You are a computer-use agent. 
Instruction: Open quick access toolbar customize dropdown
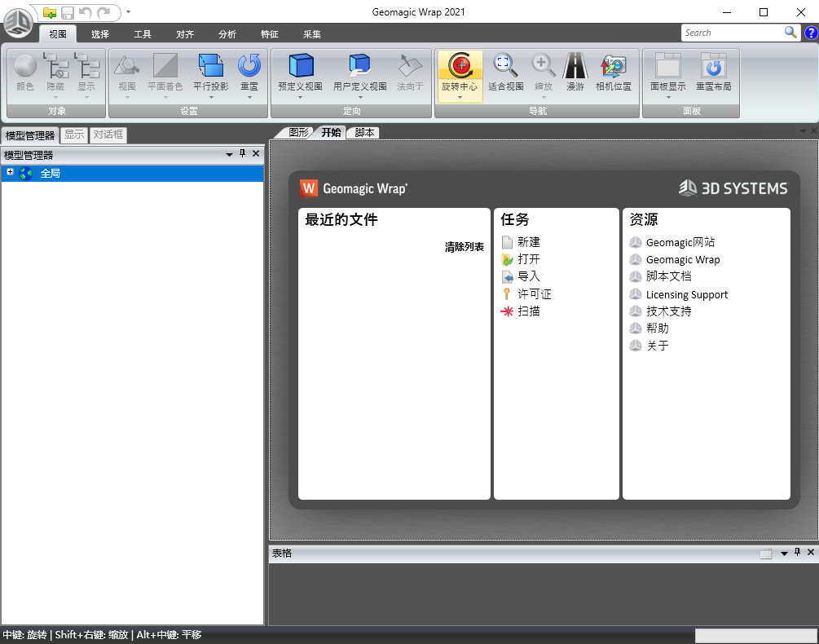[129, 12]
